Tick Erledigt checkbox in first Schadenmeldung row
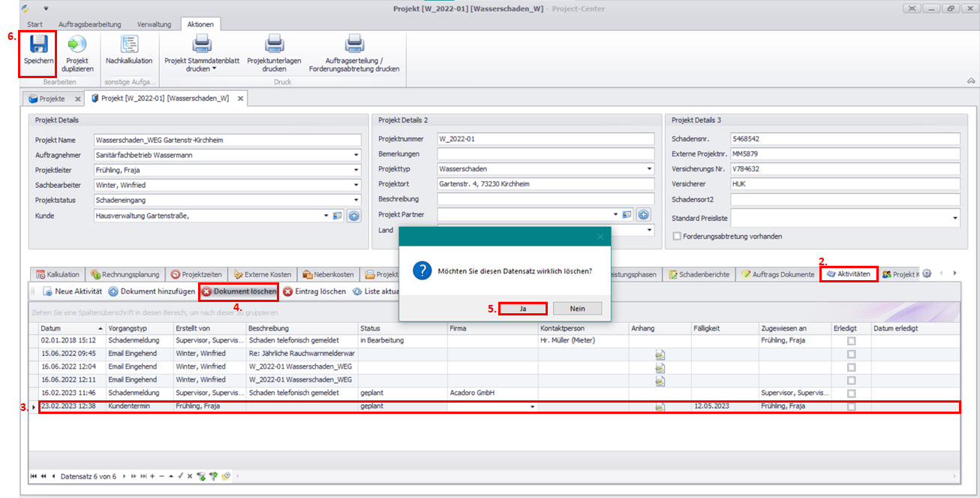 pos(851,341)
